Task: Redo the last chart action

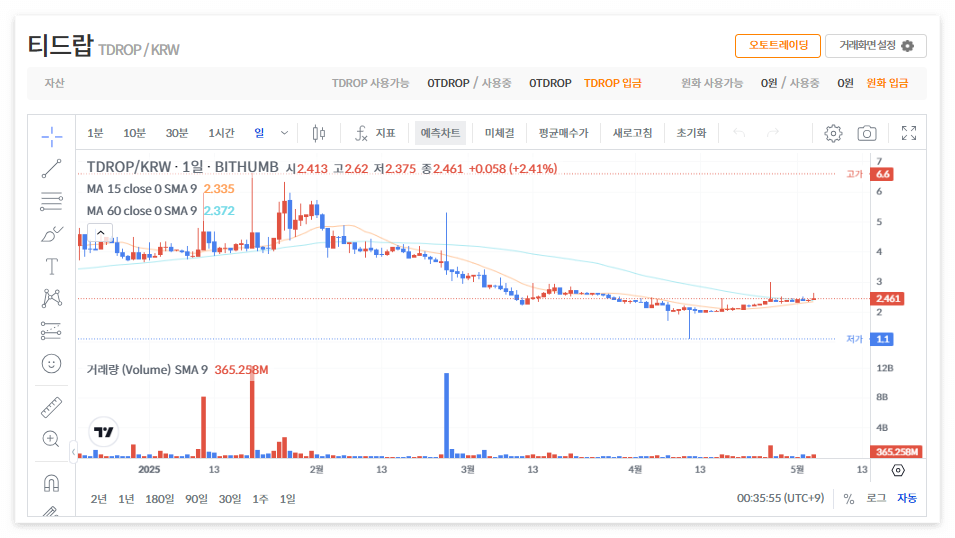Action: pos(773,133)
